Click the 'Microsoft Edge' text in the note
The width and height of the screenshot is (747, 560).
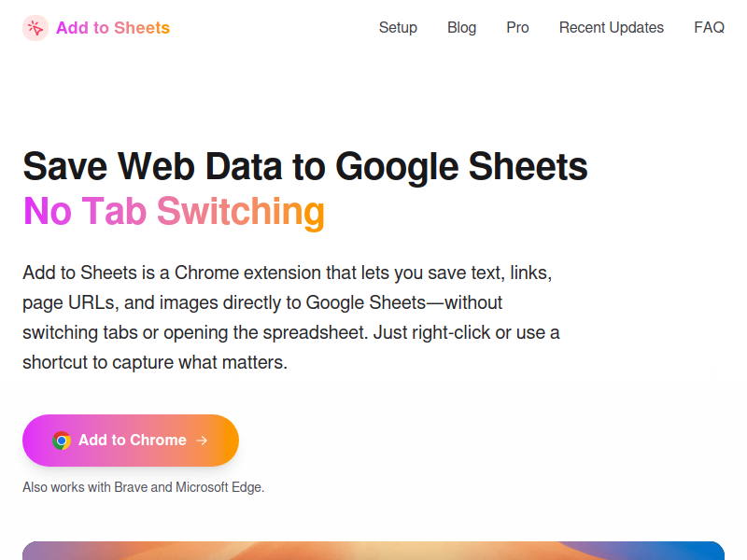point(219,487)
